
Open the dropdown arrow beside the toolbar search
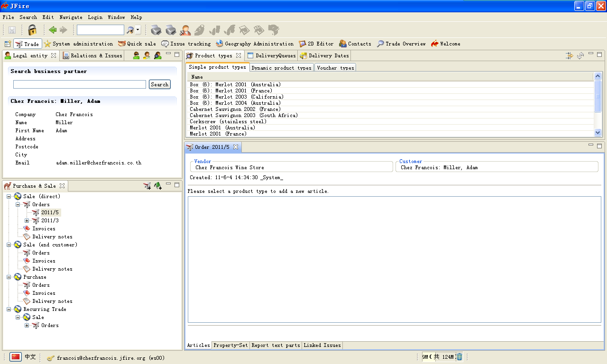pyautogui.click(x=138, y=30)
